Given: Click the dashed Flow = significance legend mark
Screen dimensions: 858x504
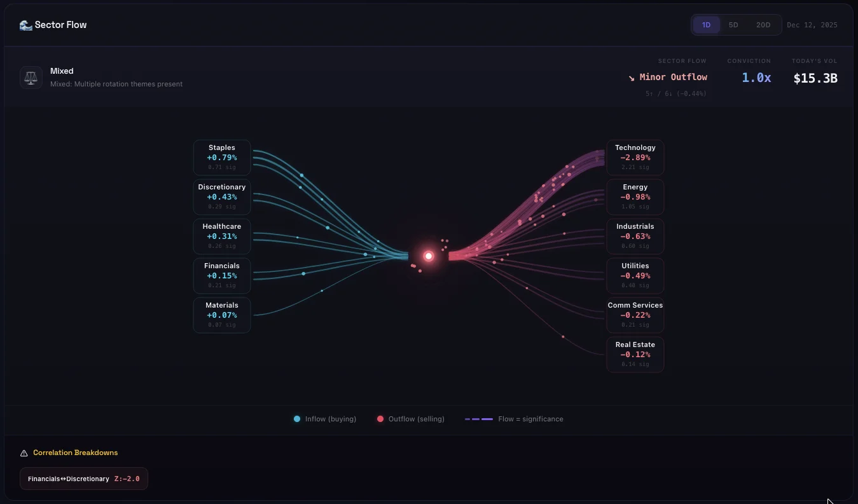Looking at the screenshot, I should [x=478, y=419].
